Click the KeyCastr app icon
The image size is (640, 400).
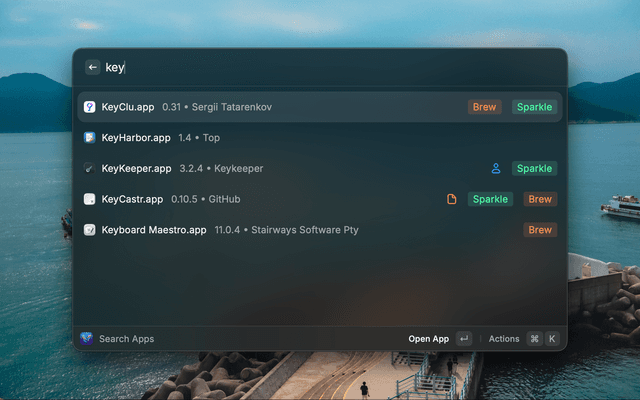coord(89,199)
